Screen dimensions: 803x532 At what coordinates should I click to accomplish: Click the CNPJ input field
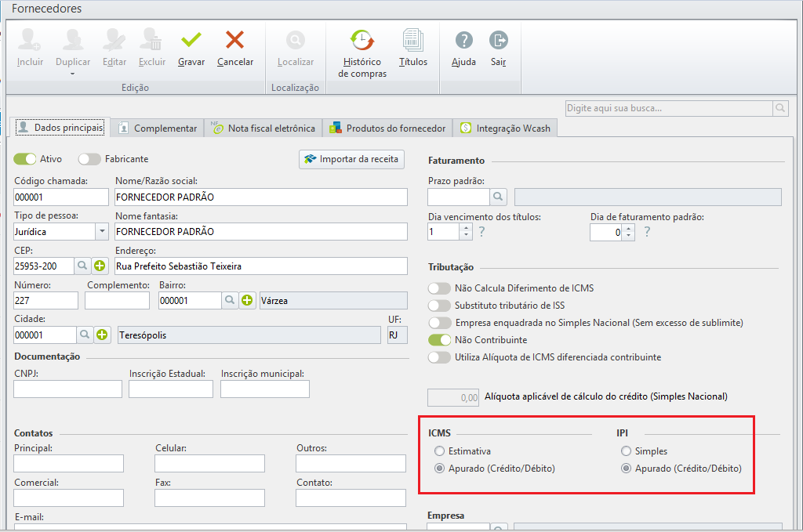tap(68, 389)
